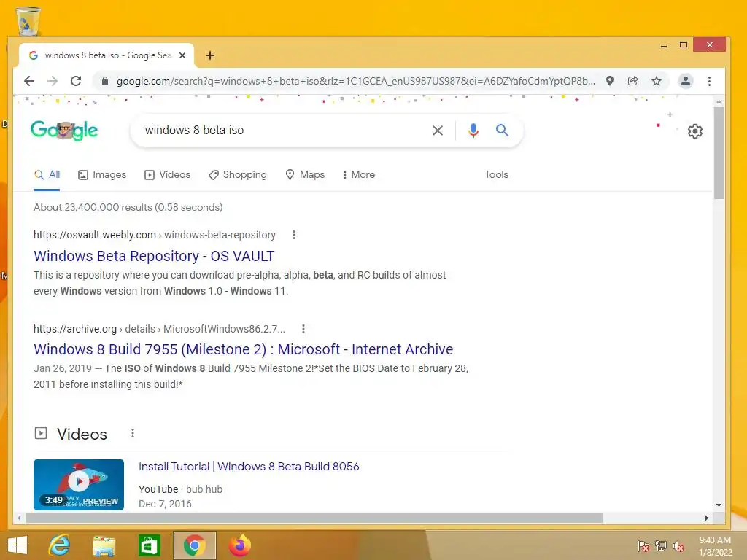
Task: Open a new tab with the plus button
Action: coord(209,55)
